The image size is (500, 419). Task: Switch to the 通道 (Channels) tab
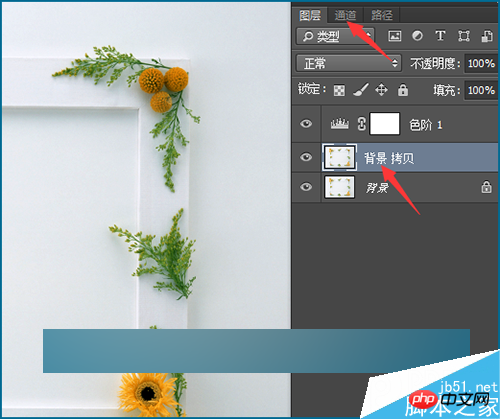345,15
